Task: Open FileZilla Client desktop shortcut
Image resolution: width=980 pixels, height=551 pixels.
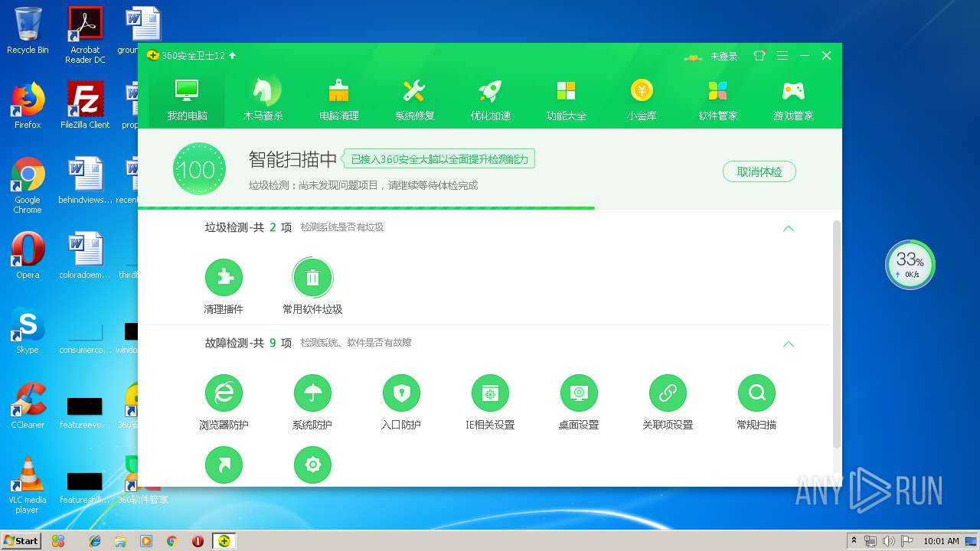Action: [85, 106]
